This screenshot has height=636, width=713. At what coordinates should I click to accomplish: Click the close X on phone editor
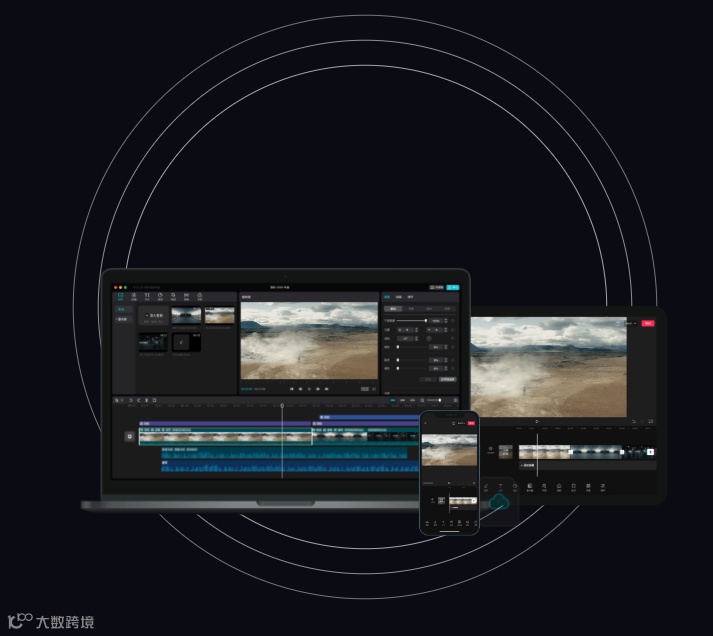pyautogui.click(x=426, y=423)
